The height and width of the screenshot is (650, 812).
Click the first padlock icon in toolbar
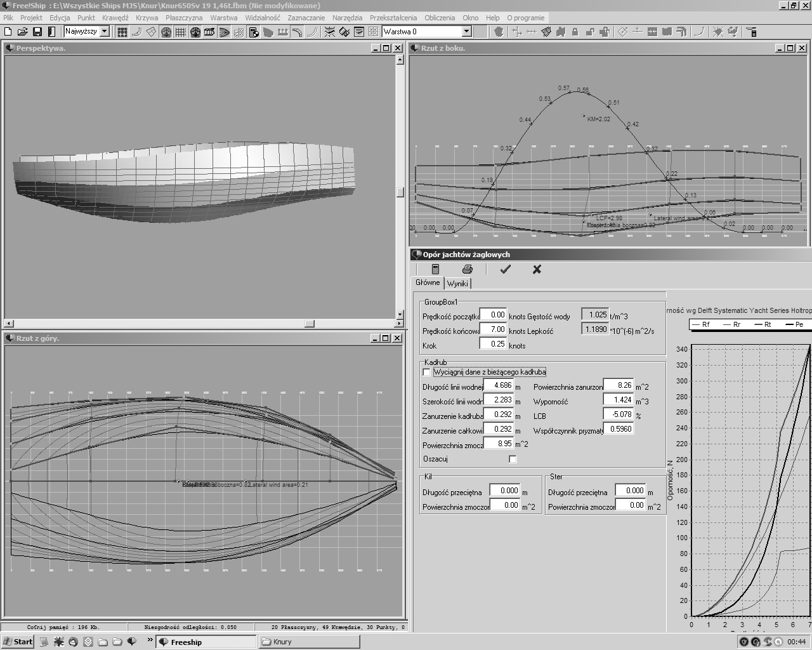click(575, 32)
